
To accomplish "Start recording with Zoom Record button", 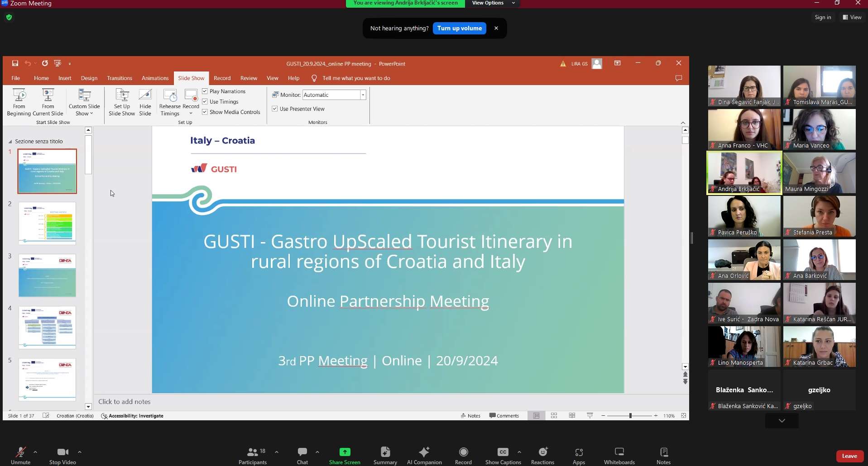I will coord(463,456).
